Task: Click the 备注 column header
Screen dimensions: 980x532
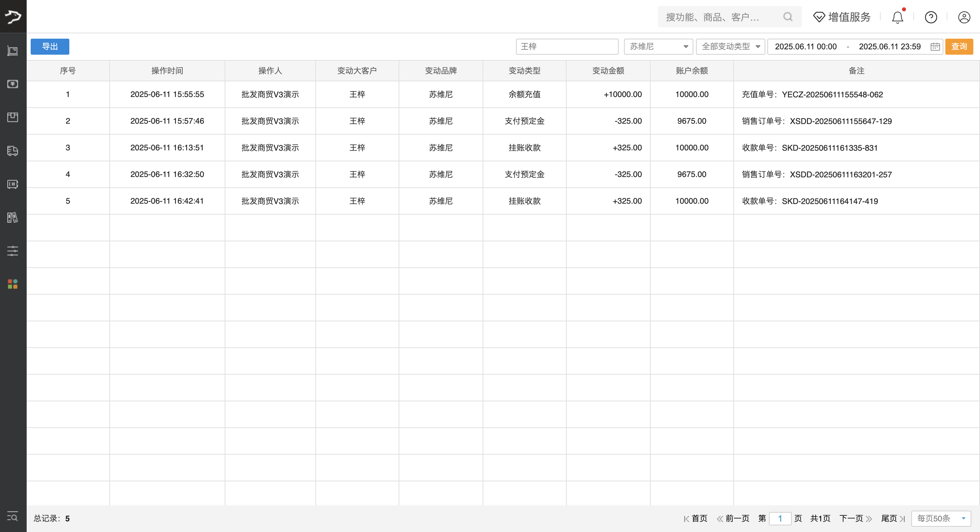Action: tap(856, 70)
